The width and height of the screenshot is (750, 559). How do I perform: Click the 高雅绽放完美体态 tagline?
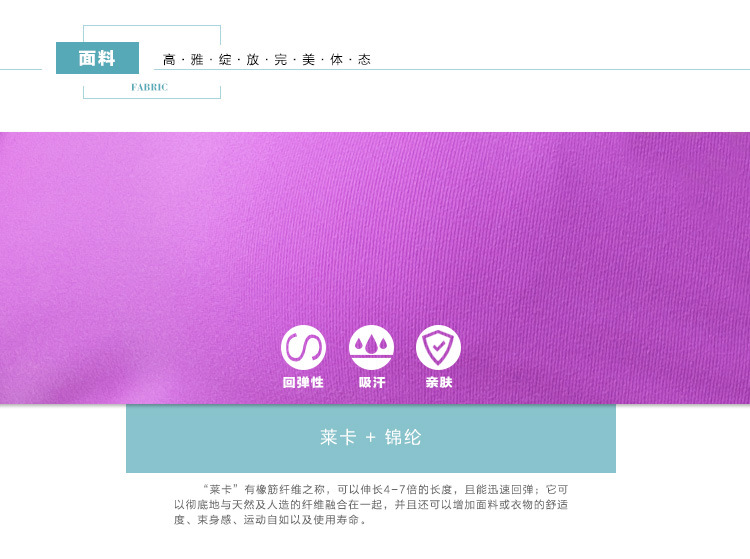coord(266,60)
